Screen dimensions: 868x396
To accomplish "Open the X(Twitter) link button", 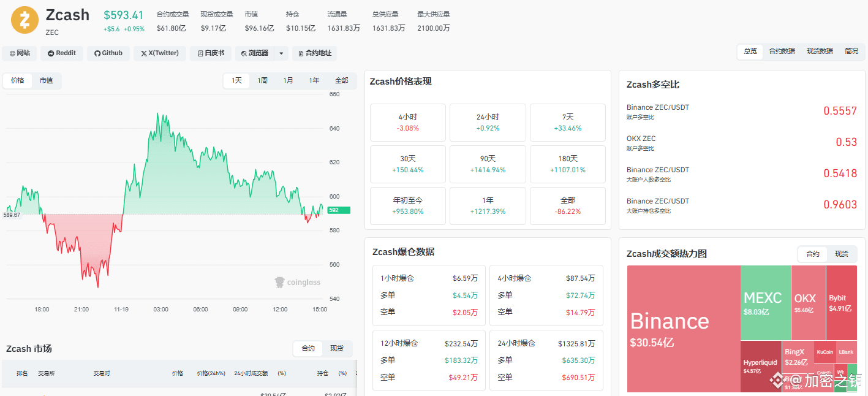I will coord(160,53).
